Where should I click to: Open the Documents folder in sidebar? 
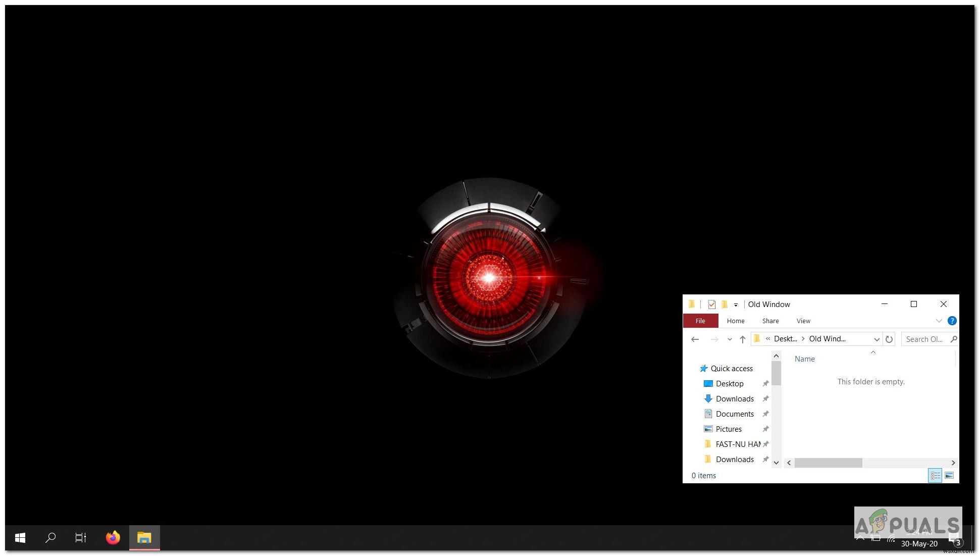pos(736,413)
